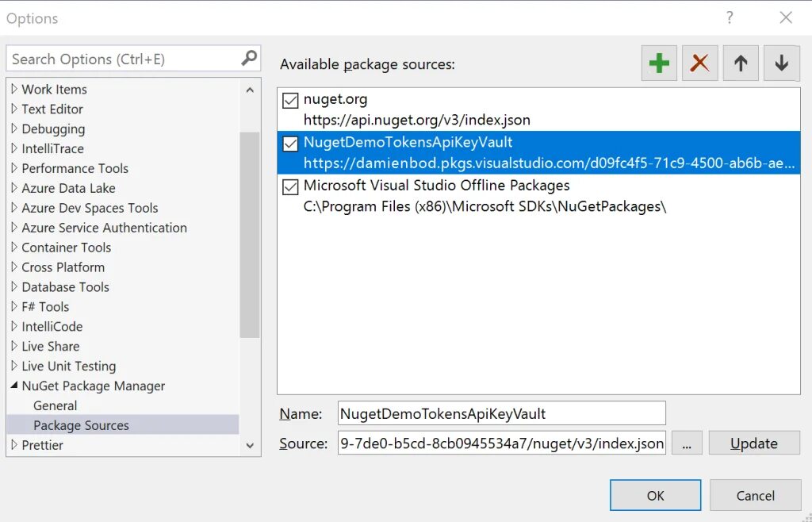Remove selected package source (red X)

[699, 63]
